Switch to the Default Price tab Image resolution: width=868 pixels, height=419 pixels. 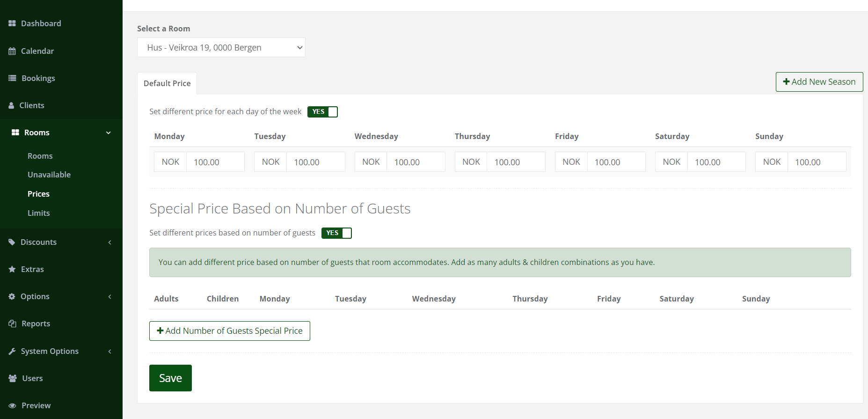tap(167, 83)
